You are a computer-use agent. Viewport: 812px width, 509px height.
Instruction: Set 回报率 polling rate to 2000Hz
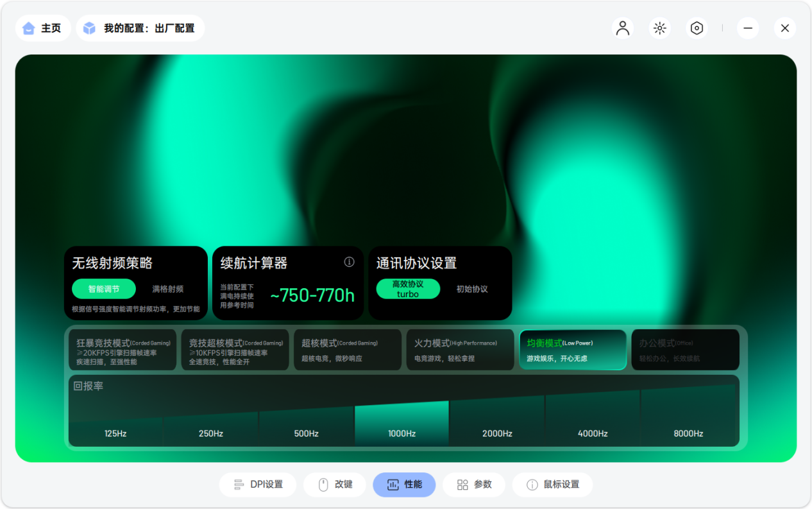[x=496, y=424]
